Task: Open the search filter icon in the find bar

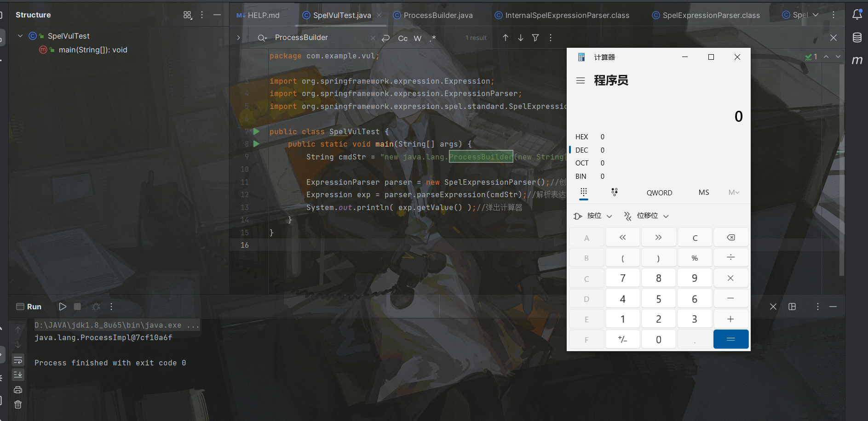Action: [535, 38]
